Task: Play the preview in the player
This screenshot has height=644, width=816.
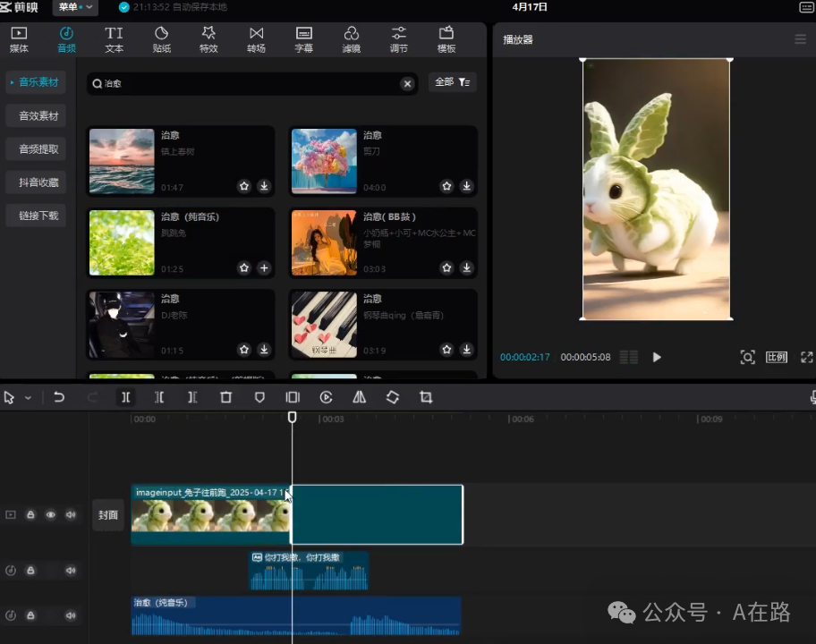Action: point(657,357)
